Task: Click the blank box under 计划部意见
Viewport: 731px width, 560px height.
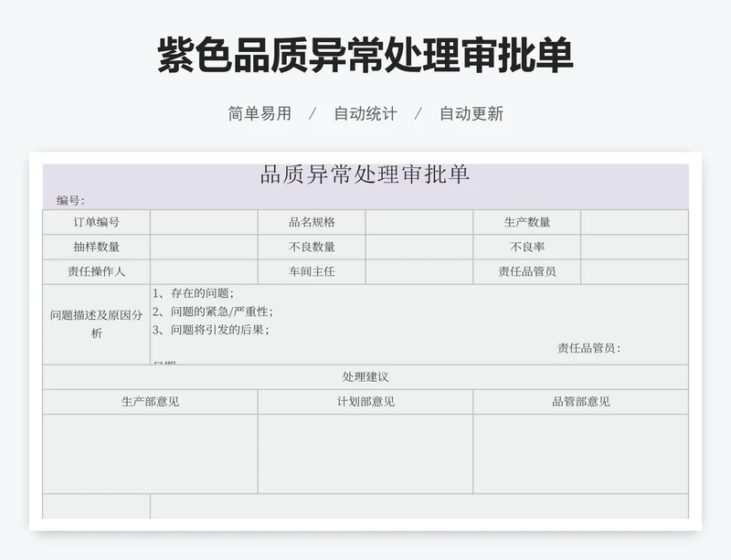Action: [x=365, y=454]
